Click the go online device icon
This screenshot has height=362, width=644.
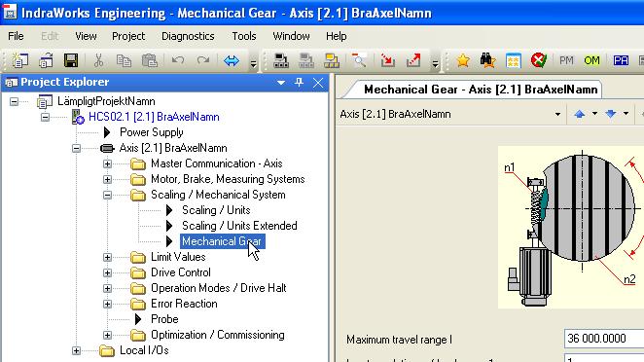coord(281,60)
